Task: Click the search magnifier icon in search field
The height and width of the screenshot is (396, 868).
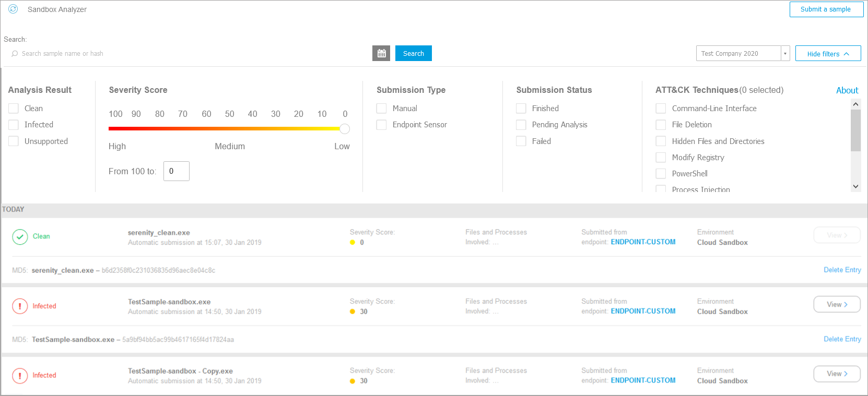Action: click(15, 54)
